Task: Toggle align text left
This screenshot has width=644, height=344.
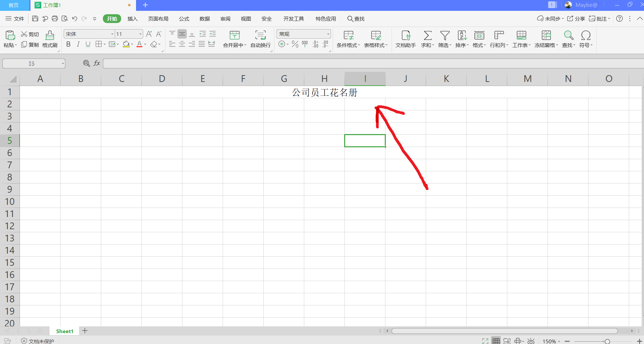Action: click(172, 44)
